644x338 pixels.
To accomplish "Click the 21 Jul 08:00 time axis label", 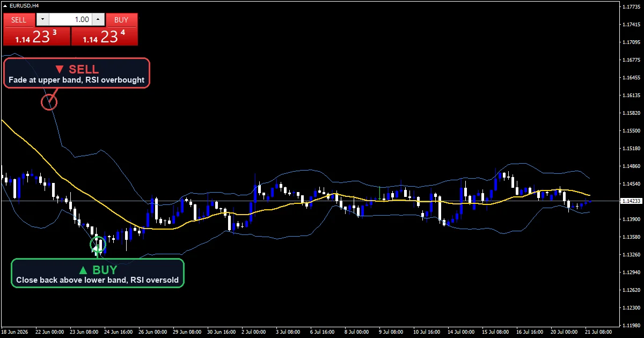I will [x=599, y=332].
